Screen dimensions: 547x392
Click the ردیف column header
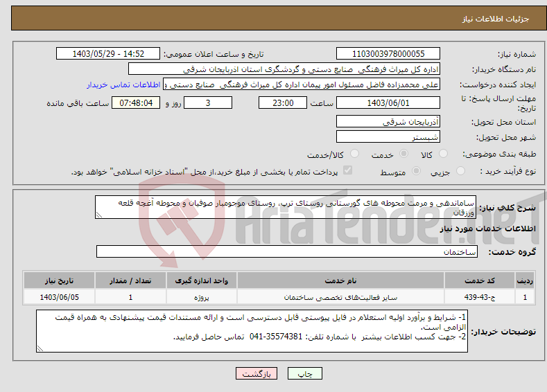click(525, 280)
